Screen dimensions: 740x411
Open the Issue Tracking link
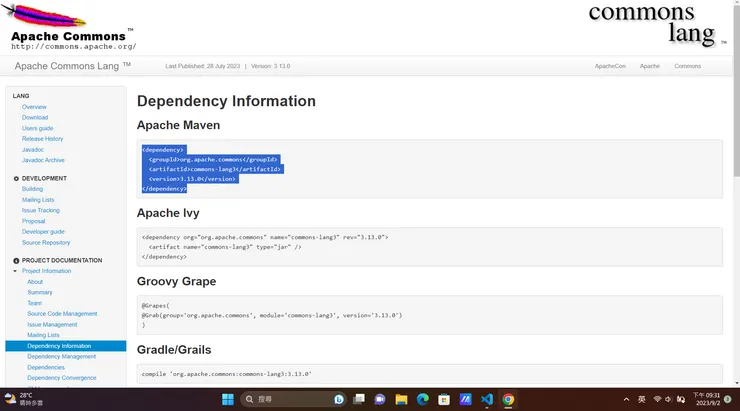point(41,210)
